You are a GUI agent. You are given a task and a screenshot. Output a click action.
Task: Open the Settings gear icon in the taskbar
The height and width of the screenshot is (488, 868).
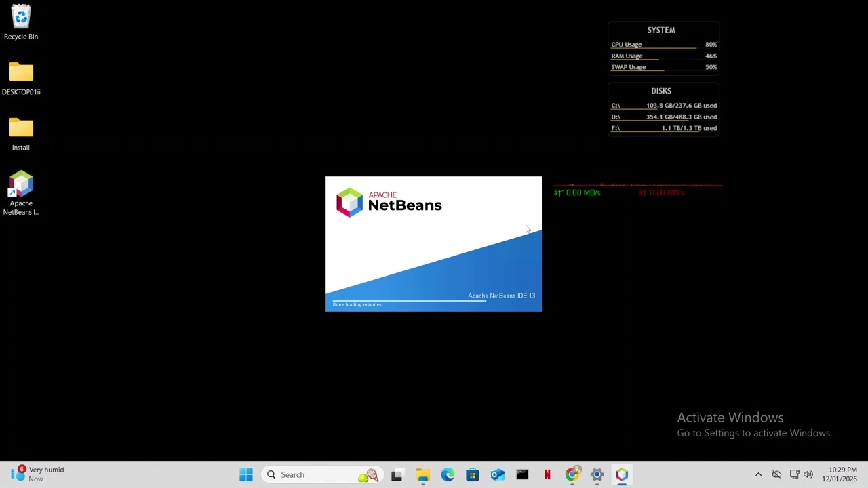(597, 474)
